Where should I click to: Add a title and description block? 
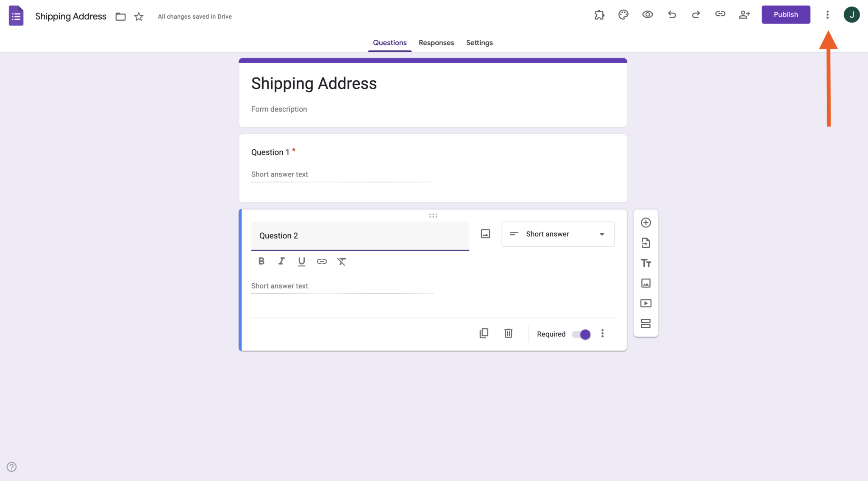645,263
